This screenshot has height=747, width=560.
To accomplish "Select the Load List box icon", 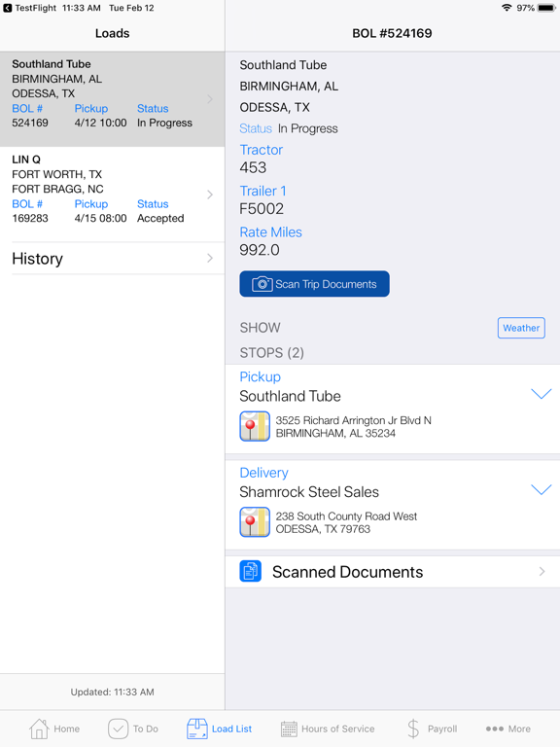I will (x=197, y=729).
